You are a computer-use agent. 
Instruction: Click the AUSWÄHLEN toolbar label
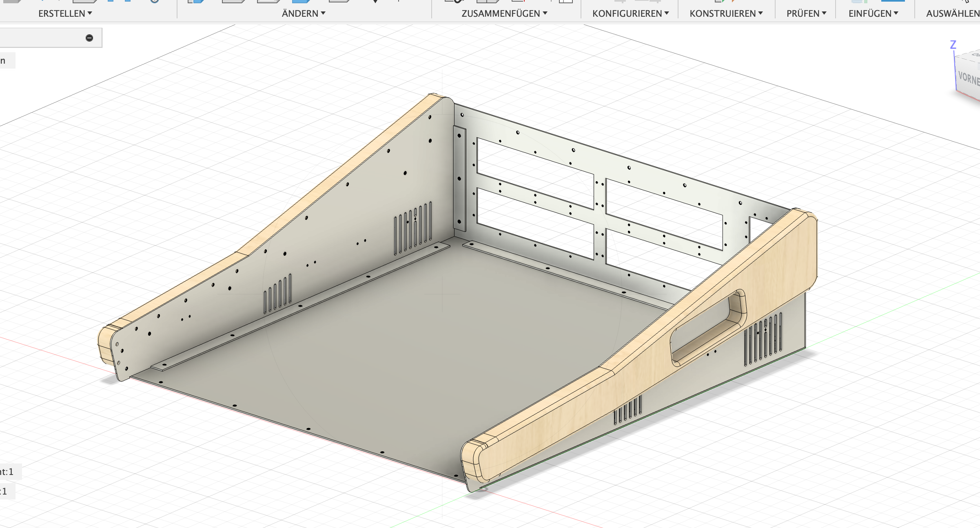click(x=952, y=13)
